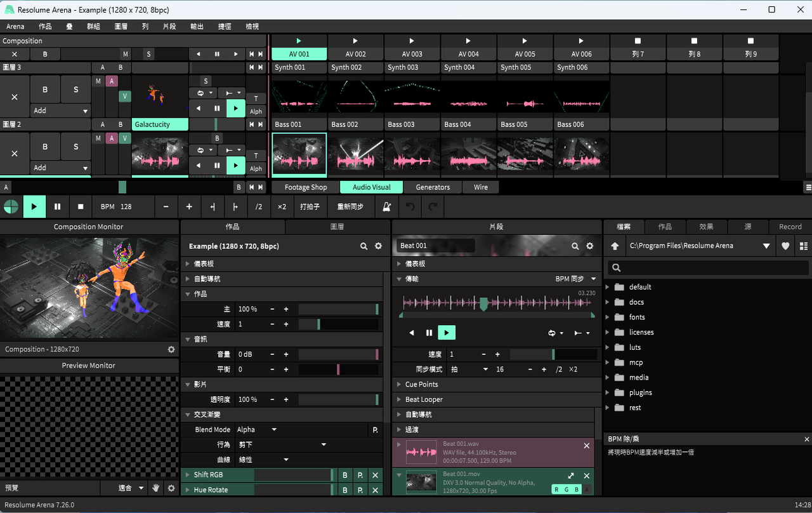Click the 打拍子 tap tempo button
Screen dimensions: 812x513
[x=310, y=206]
